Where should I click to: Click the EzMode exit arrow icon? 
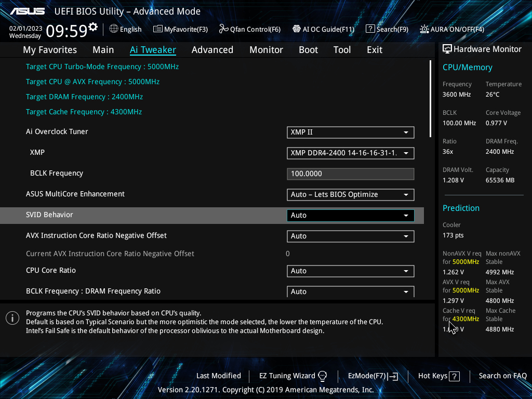[393, 376]
